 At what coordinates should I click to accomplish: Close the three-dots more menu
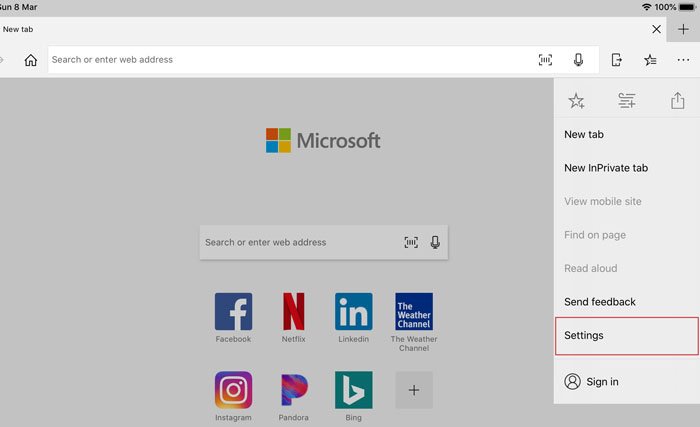[683, 60]
